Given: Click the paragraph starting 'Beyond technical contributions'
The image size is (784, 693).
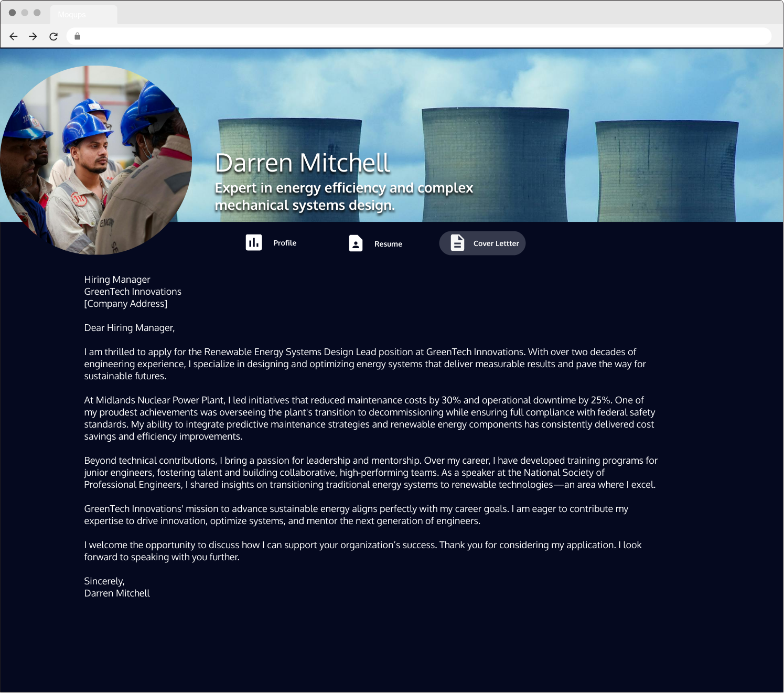Looking at the screenshot, I should tap(371, 473).
